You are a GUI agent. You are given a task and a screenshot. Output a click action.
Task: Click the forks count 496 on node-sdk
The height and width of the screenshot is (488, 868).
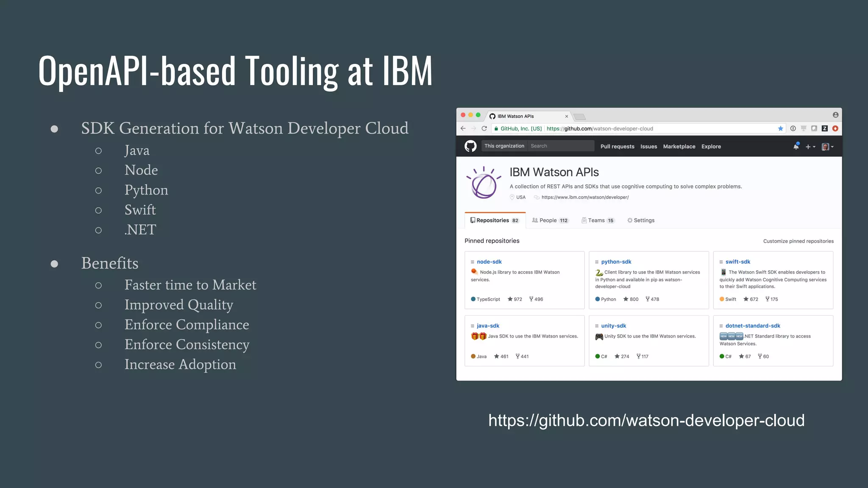(536, 299)
